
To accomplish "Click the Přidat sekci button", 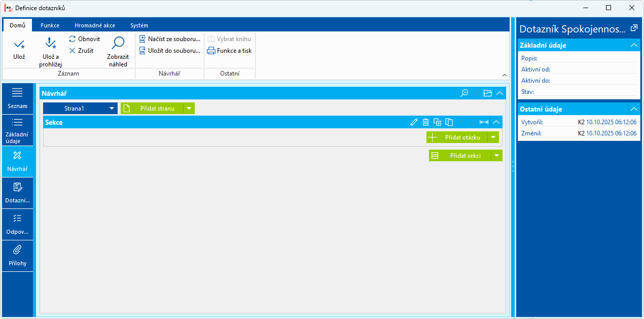I will click(460, 156).
